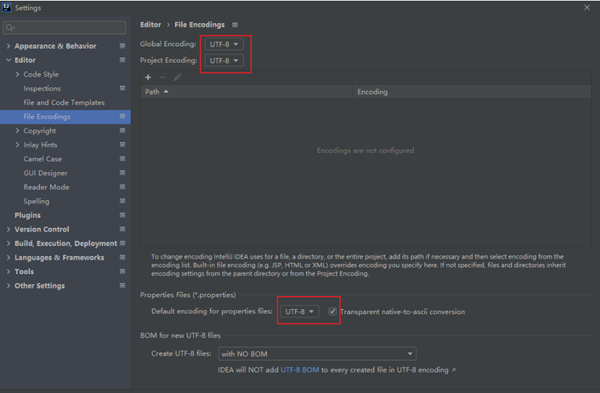Select Spelling in the settings tree
This screenshot has height=393, width=600.
click(36, 201)
